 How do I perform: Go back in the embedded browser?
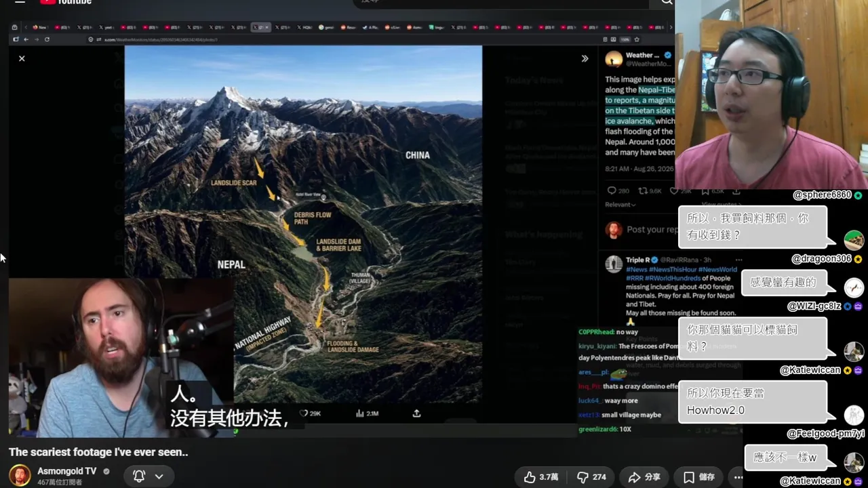click(x=27, y=39)
